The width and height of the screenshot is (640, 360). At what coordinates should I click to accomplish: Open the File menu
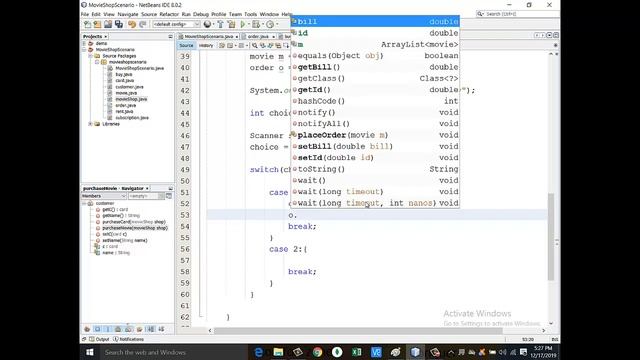point(84,14)
